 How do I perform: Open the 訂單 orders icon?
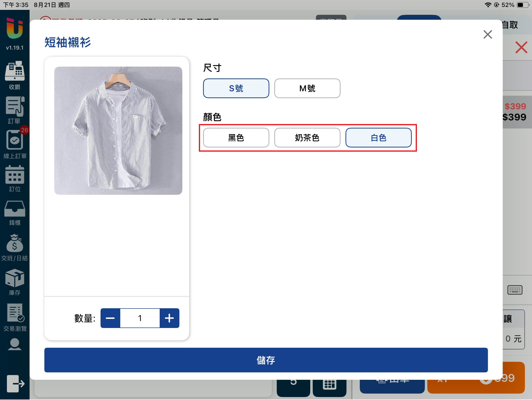point(15,107)
